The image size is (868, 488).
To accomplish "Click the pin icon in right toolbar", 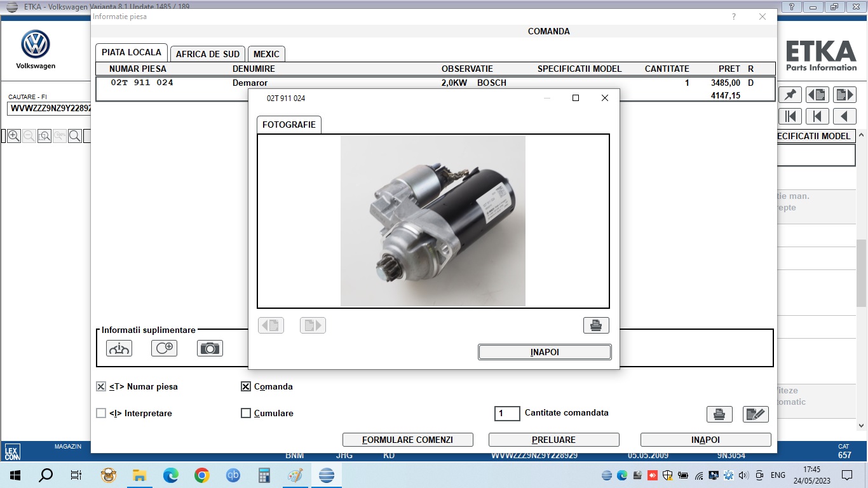I will point(790,95).
